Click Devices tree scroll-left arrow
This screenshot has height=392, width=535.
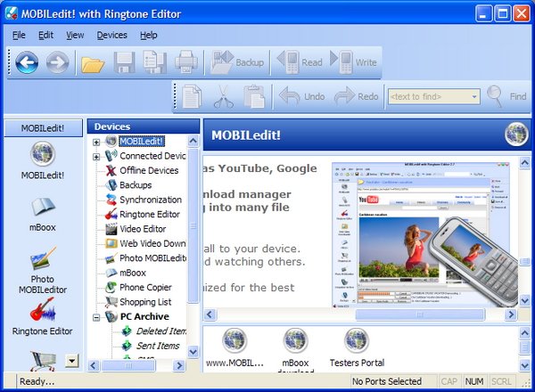tap(93, 366)
